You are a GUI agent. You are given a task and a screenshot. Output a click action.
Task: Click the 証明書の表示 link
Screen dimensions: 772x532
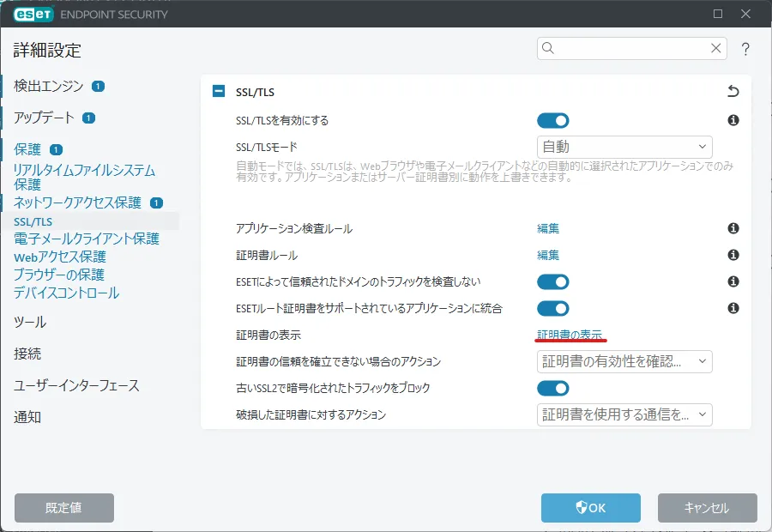[570, 334]
